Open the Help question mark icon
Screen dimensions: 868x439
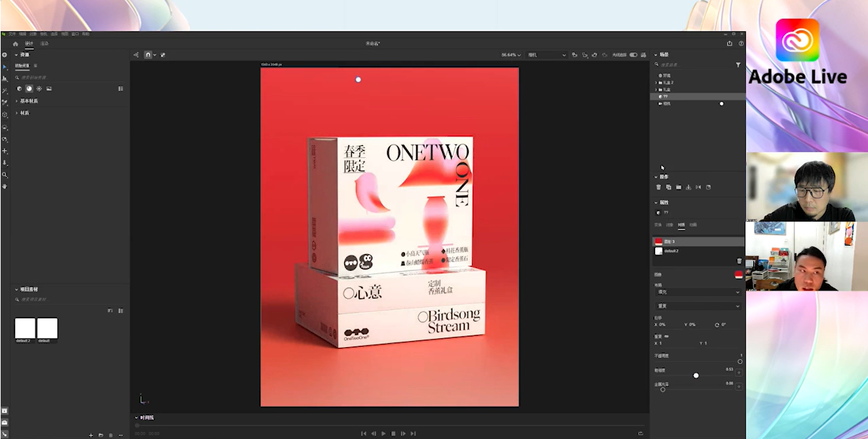(741, 44)
